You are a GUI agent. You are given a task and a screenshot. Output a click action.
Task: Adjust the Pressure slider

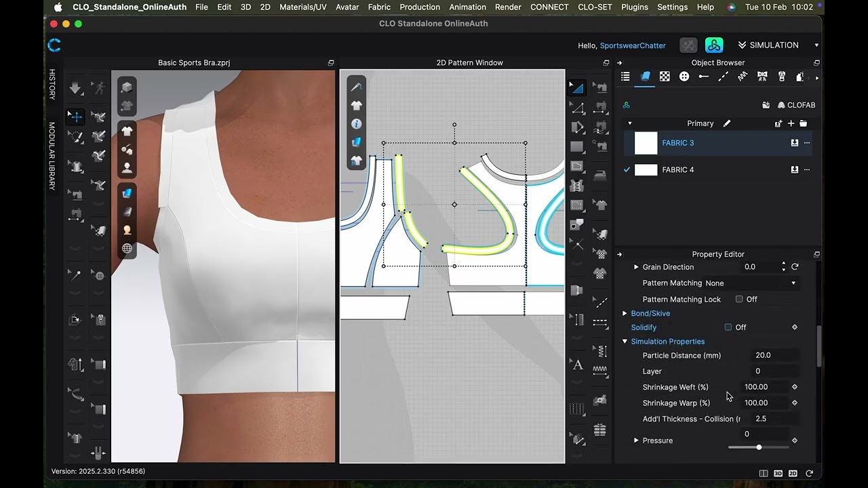[x=758, y=447]
